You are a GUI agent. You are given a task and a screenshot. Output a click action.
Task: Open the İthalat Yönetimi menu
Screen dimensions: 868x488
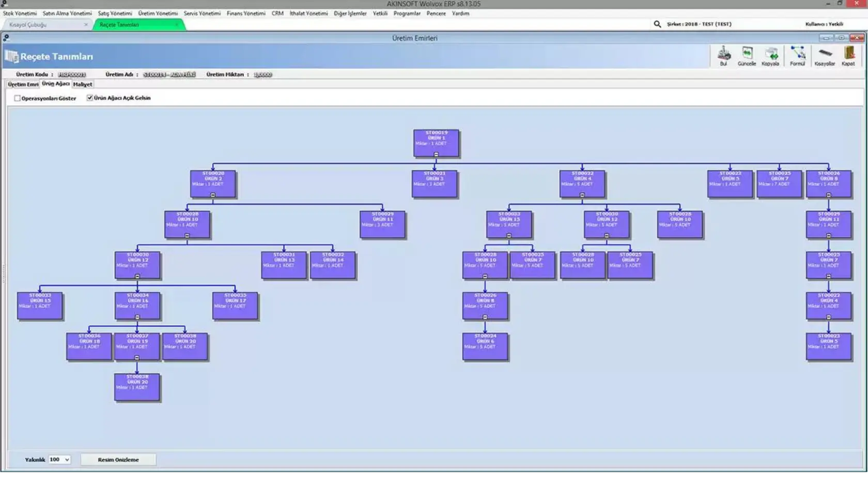point(308,13)
